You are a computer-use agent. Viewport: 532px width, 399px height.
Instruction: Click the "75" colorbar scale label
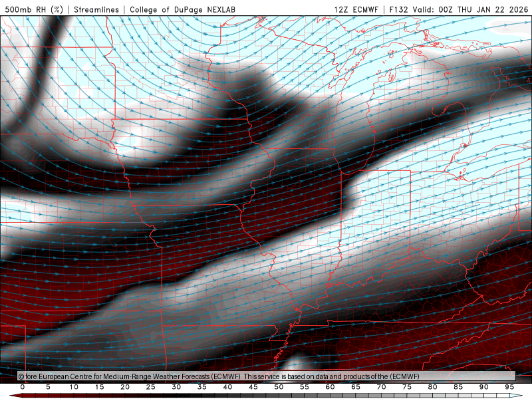tap(407, 387)
